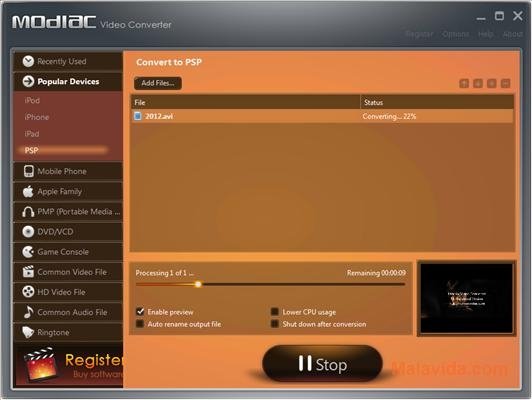Select the Game Console icon
This screenshot has width=532, height=400.
[x=28, y=252]
